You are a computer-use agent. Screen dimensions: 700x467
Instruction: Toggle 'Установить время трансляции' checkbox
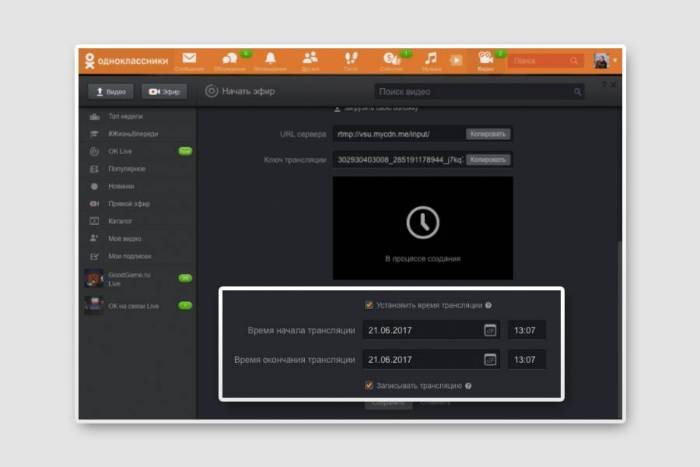369,305
